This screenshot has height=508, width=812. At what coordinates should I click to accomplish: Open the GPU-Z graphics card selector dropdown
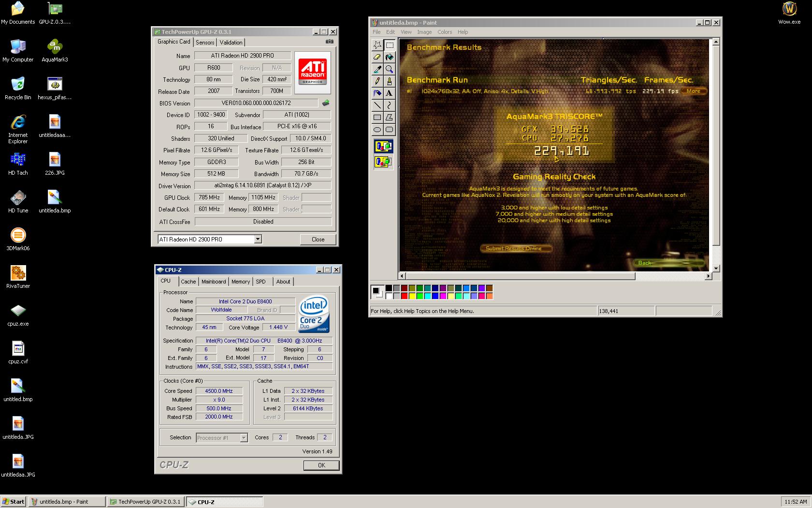pyautogui.click(x=258, y=239)
